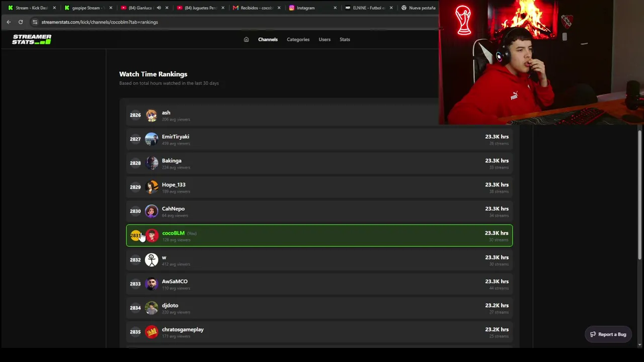
Task: Switch to the (84) Gianluca YouTube tab
Action: point(137,8)
